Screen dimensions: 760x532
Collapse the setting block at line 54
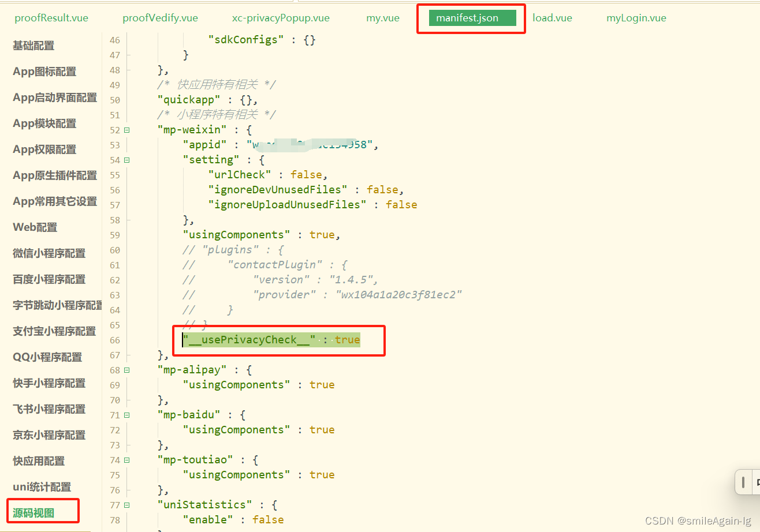(x=127, y=160)
